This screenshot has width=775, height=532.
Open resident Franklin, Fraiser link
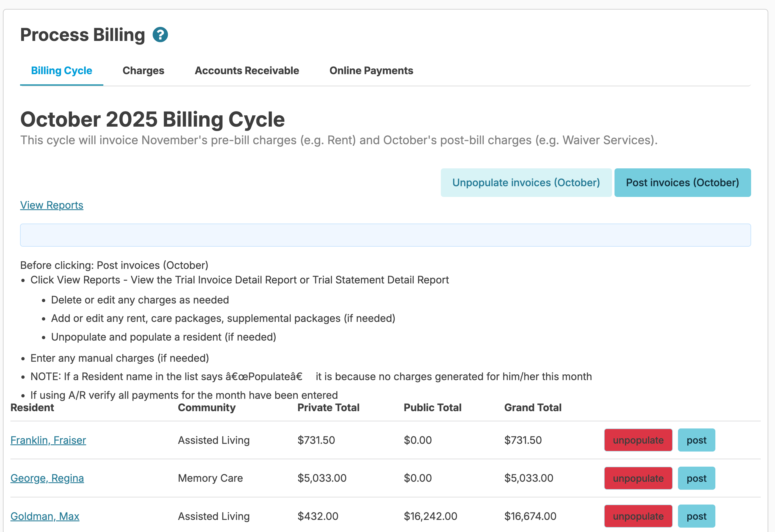[x=48, y=440]
